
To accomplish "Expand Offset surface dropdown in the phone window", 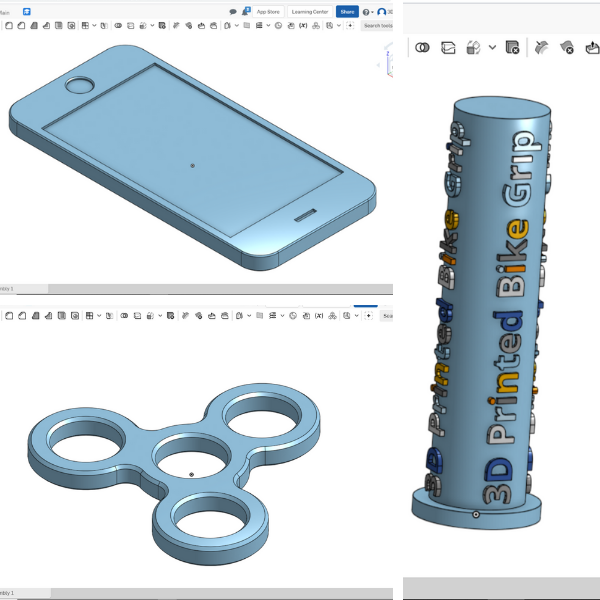I will point(237,26).
